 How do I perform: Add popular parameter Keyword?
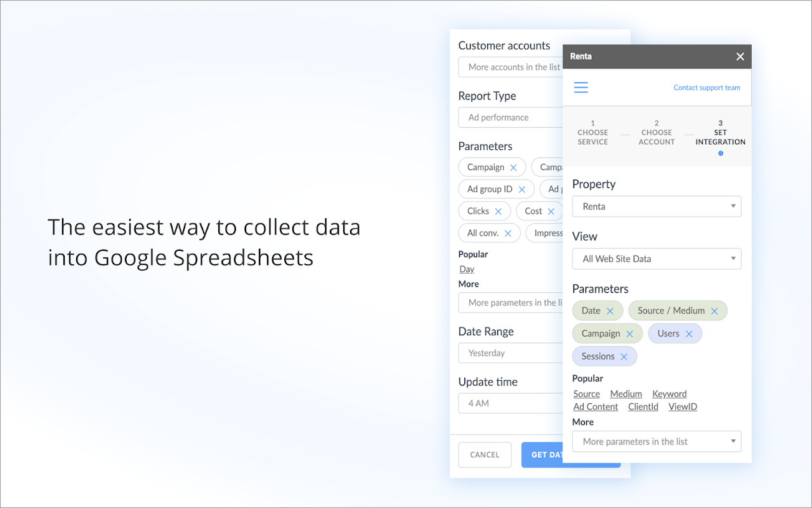669,394
